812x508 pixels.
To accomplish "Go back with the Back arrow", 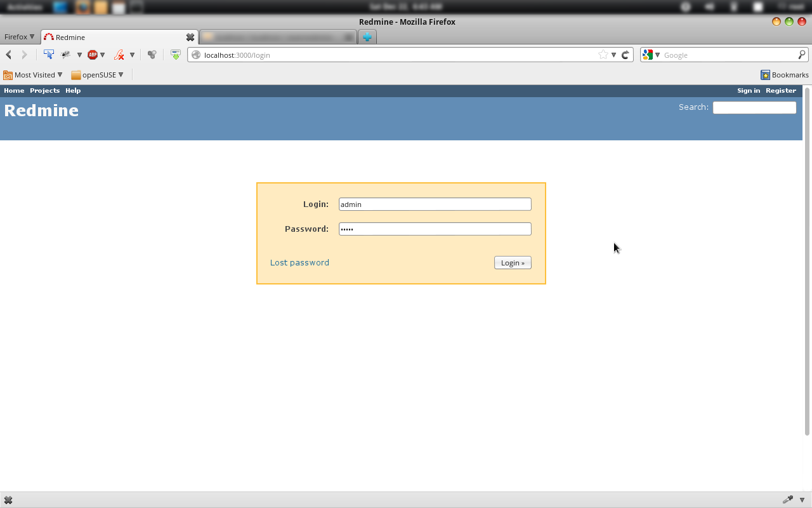I will pyautogui.click(x=9, y=55).
